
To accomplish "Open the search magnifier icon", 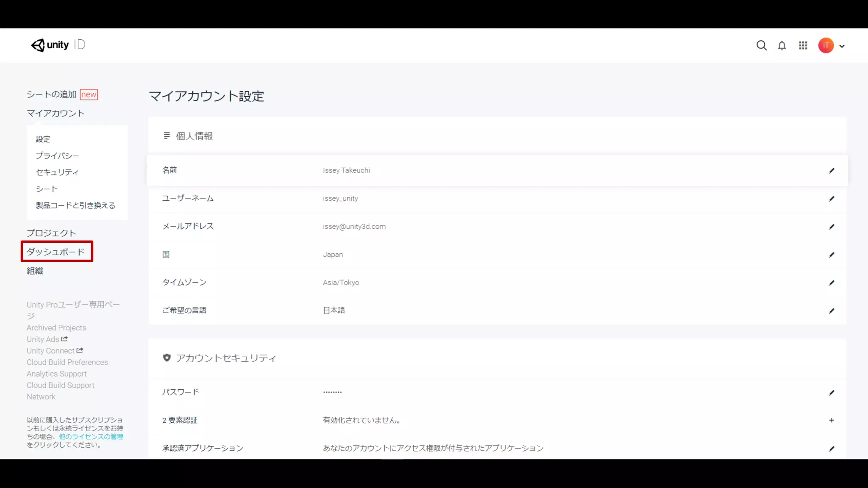I will [x=761, y=45].
